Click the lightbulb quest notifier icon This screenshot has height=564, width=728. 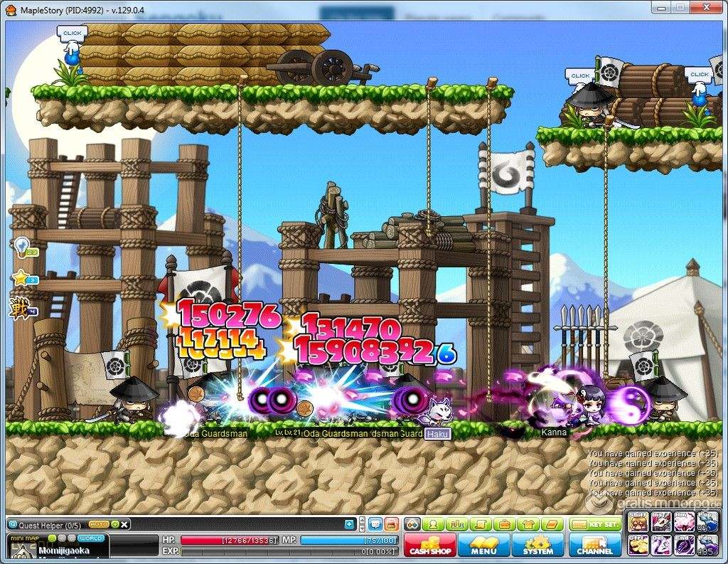click(20, 247)
